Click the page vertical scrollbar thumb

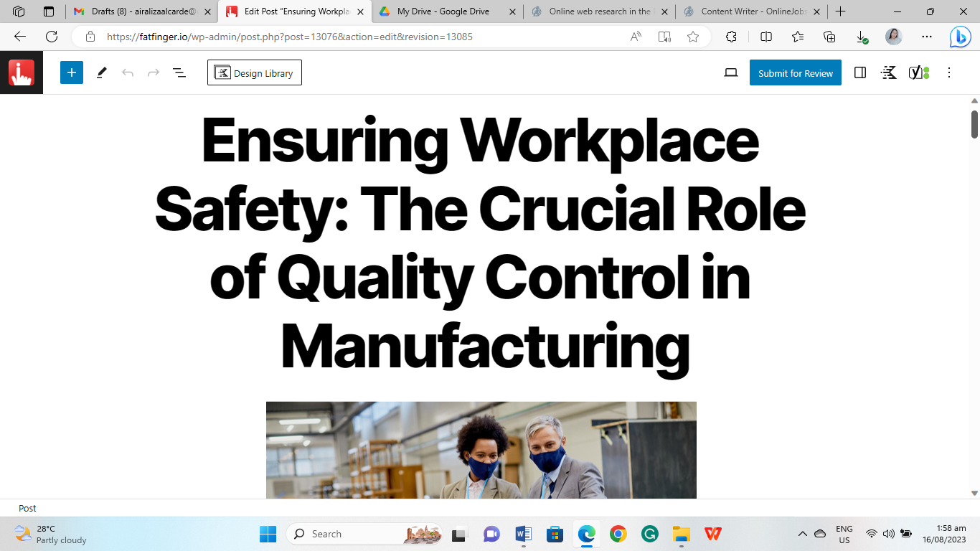(x=974, y=124)
